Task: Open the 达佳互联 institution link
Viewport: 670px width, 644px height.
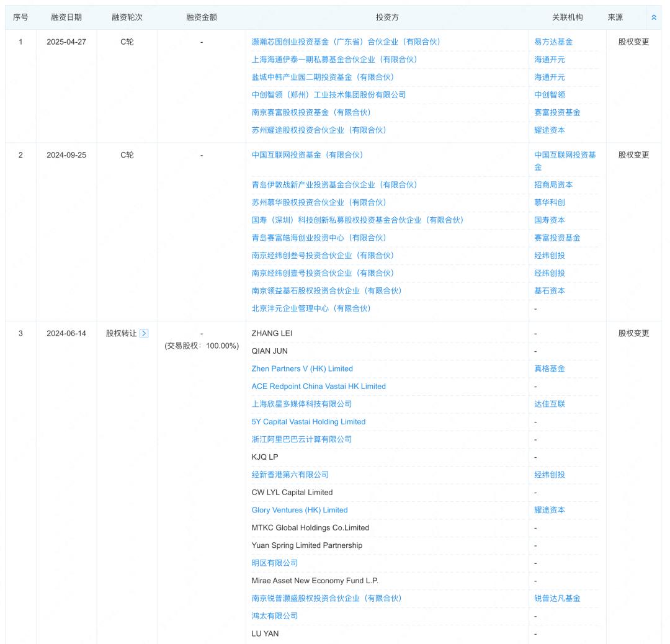Action: click(x=550, y=404)
